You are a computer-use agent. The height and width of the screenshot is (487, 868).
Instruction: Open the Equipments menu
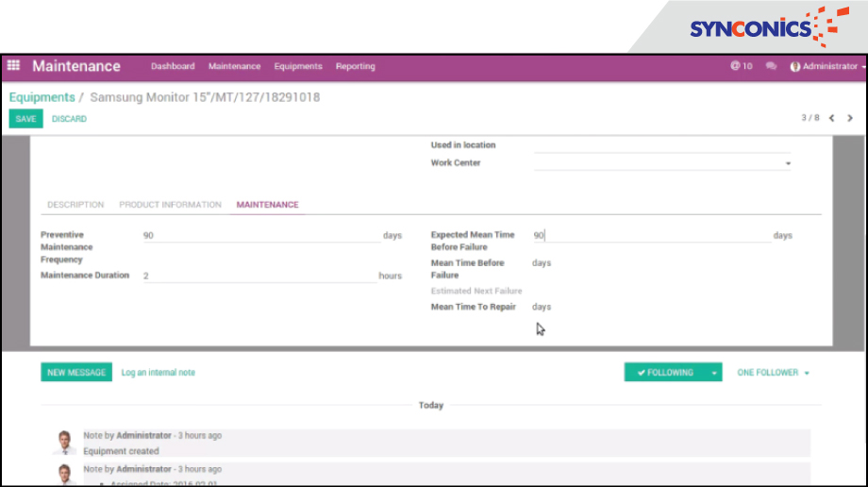click(x=298, y=66)
